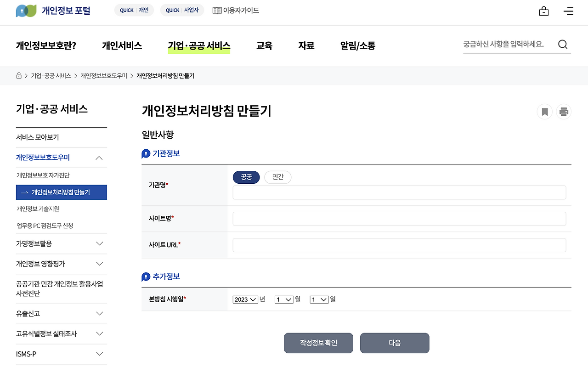Expand the ISMS-P sidebar section
This screenshot has height=367, width=588.
[x=99, y=354]
